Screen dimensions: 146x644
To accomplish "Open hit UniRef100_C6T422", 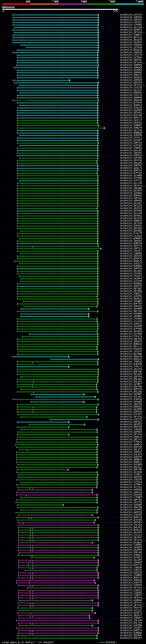I will click(x=131, y=22).
